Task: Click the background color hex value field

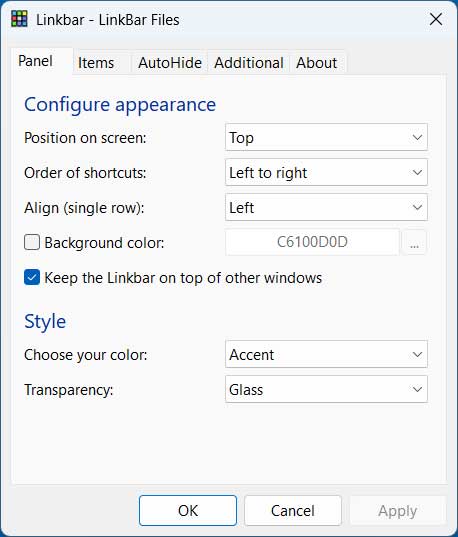Action: pos(312,242)
